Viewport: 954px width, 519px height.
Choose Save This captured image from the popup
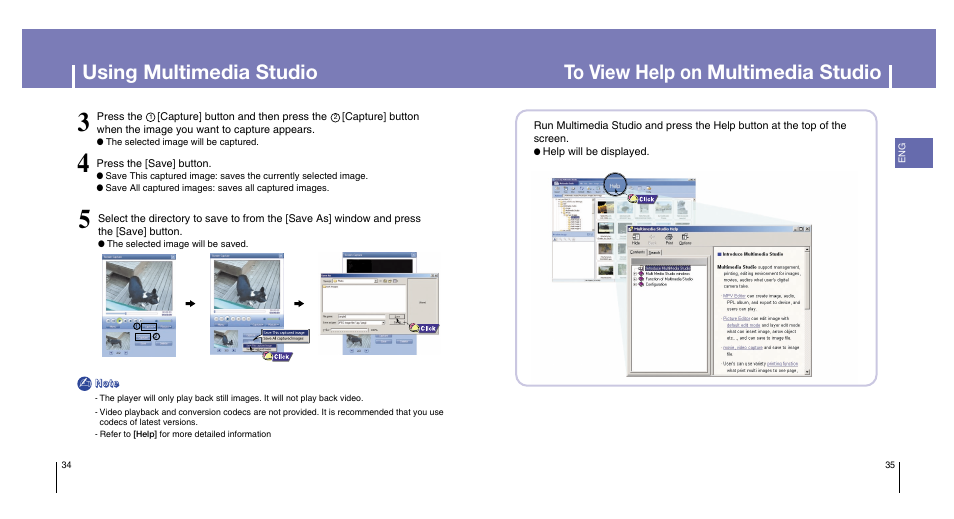285,333
